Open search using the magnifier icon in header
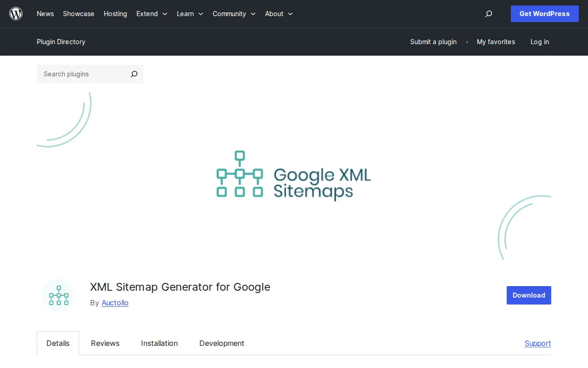The image size is (588, 368). point(488,14)
